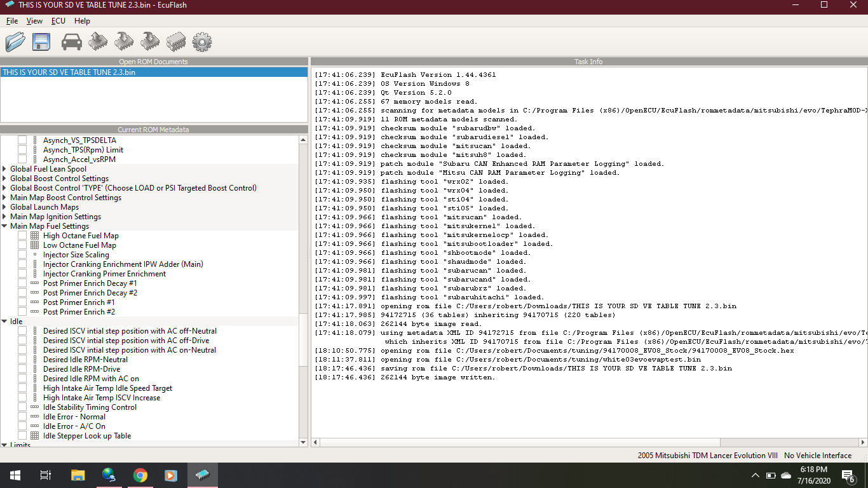Check the High Octane Fuel Map checkbox
The width and height of the screenshot is (868, 488).
tap(22, 236)
